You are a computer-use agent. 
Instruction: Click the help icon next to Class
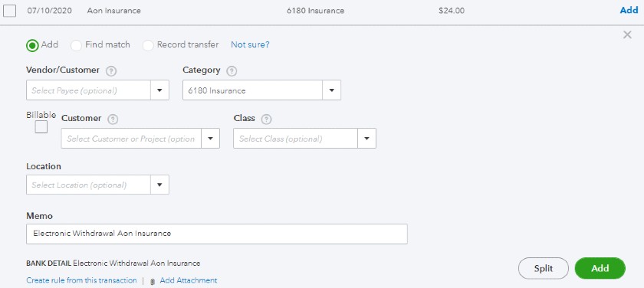267,119
